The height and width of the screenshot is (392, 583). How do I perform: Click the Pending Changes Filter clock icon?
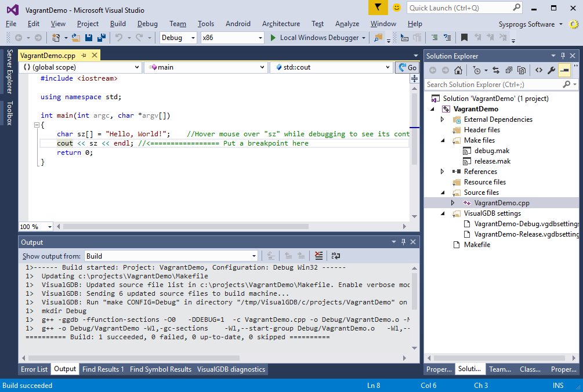pyautogui.click(x=477, y=70)
